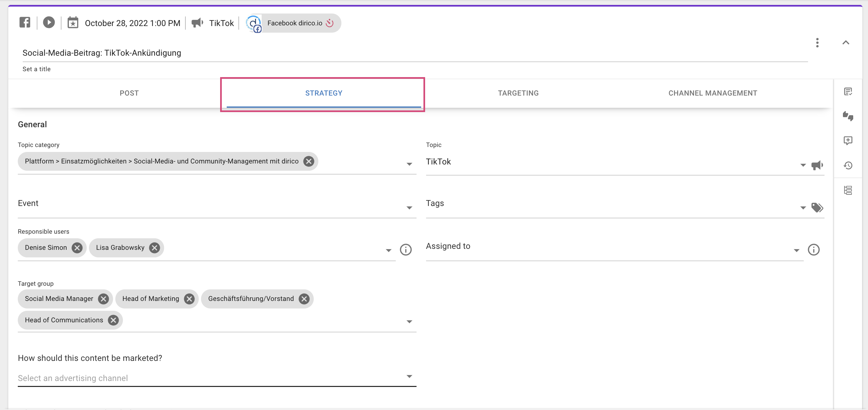
Task: Remove the Topic category chip
Action: pyautogui.click(x=308, y=161)
